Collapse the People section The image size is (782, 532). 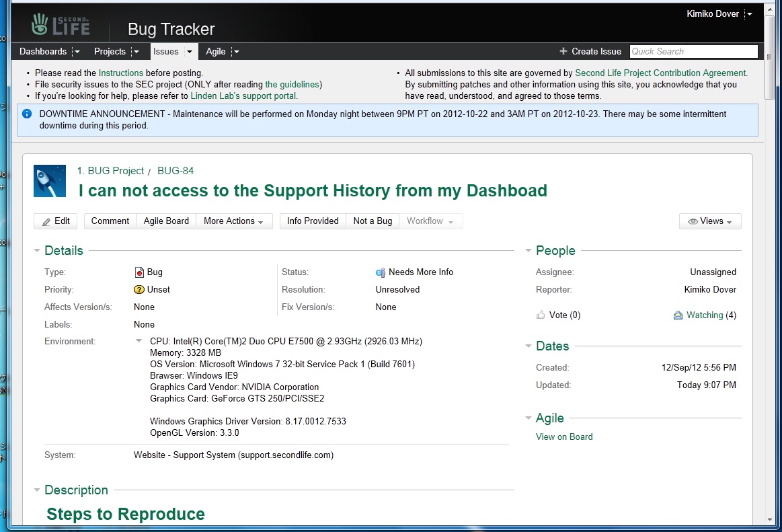528,250
